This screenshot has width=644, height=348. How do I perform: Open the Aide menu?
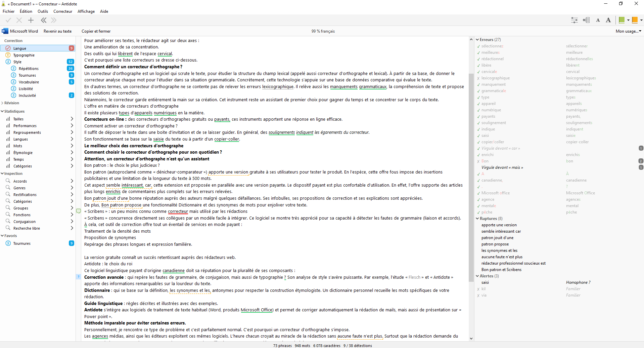[104, 11]
